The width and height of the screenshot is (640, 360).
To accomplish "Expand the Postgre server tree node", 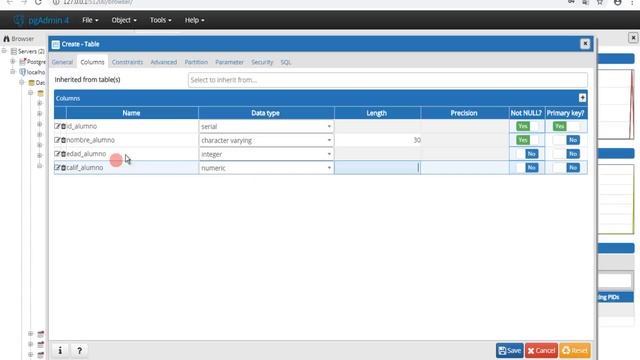I will (x=13, y=62).
